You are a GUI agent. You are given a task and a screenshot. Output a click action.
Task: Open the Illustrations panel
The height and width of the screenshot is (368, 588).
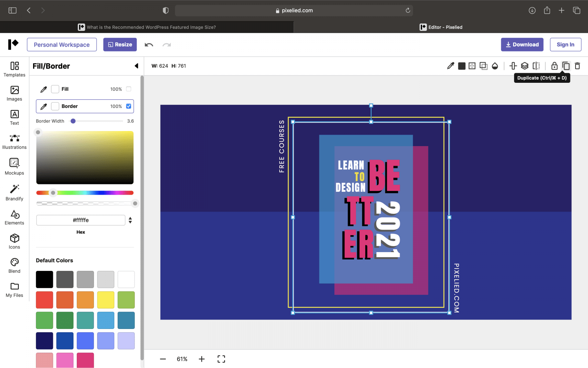[14, 141]
